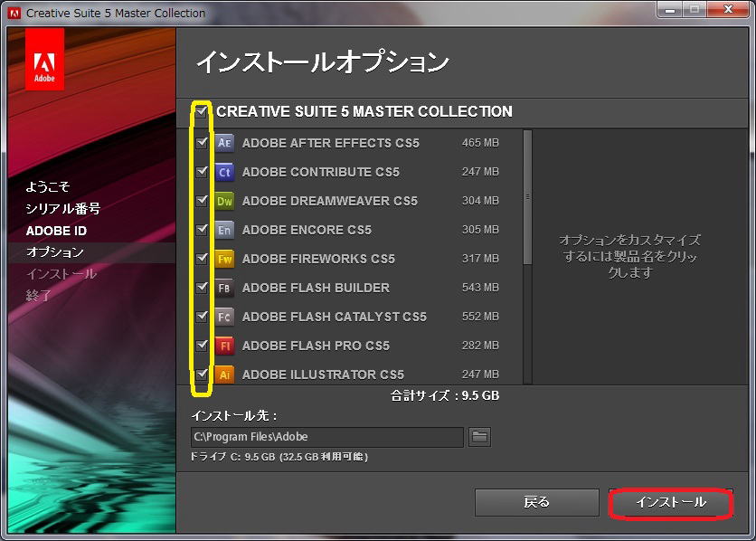Uncheck Adobe Fireworks CS5
Screen dimensions: 756x541
[x=202, y=259]
